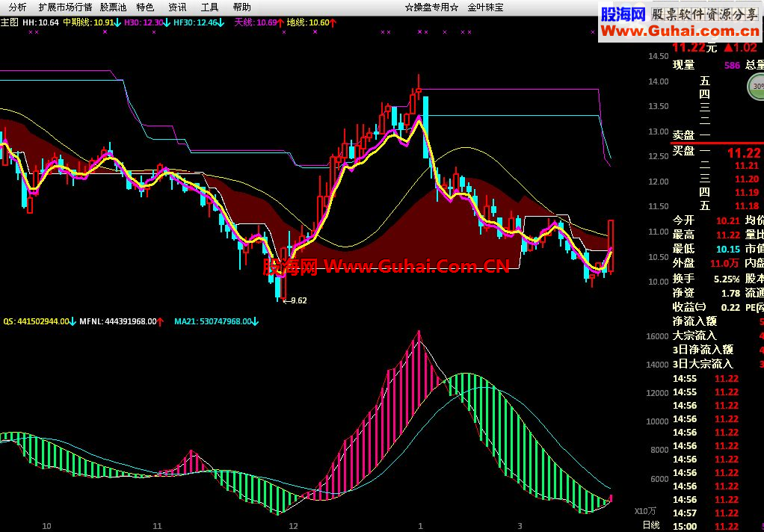
Task: Select the 主图 indicator label
Action: tap(9, 22)
